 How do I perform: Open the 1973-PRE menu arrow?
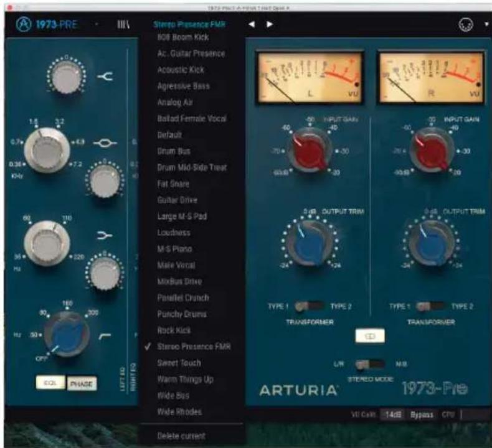[97, 24]
